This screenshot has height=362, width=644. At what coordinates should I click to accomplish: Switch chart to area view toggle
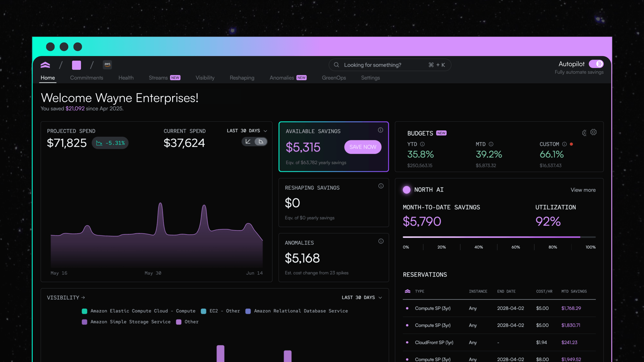pyautogui.click(x=261, y=141)
